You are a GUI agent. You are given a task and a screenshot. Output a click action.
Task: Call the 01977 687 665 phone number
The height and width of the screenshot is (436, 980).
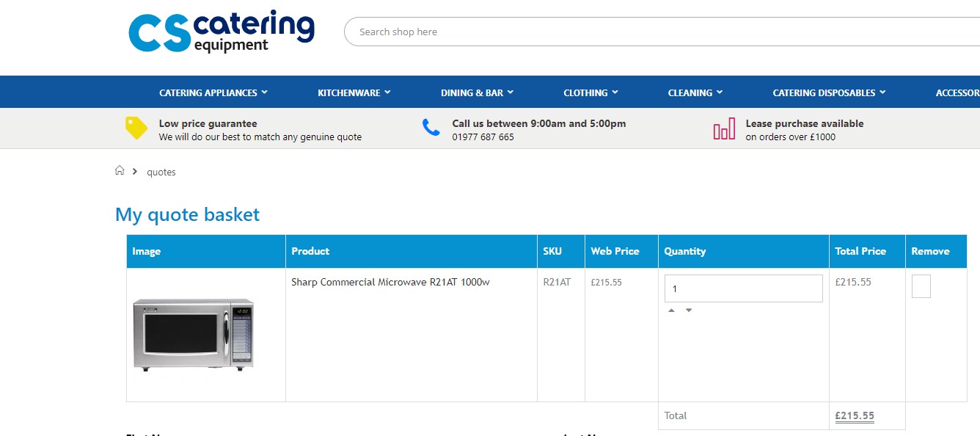click(483, 137)
